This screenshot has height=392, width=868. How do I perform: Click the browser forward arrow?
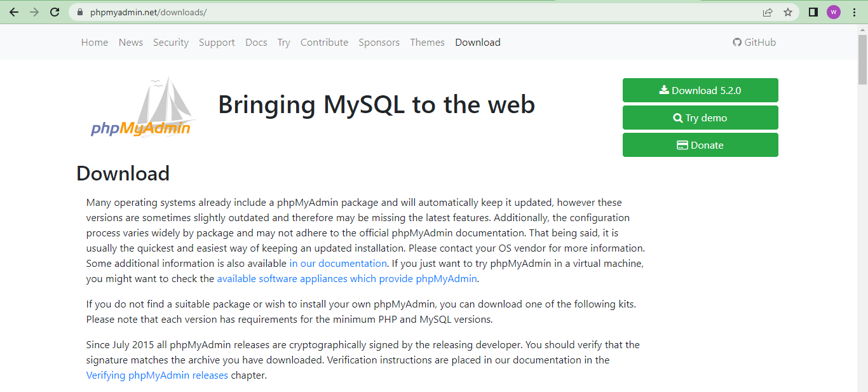click(34, 12)
